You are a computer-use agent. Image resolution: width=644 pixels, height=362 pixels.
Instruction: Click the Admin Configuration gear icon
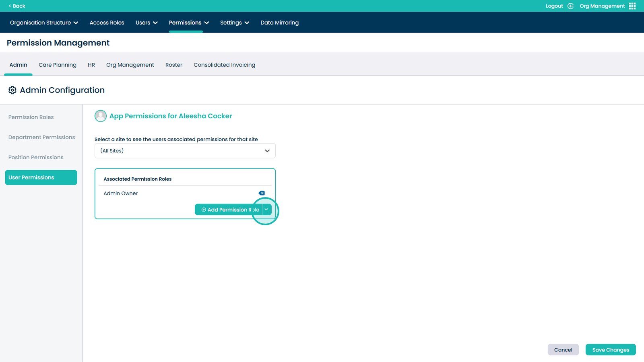click(x=12, y=90)
